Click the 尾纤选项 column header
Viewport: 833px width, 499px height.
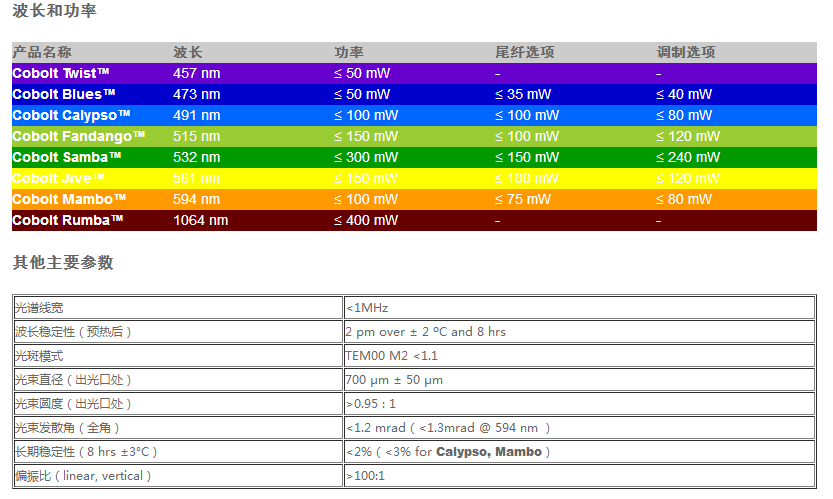[x=524, y=52]
